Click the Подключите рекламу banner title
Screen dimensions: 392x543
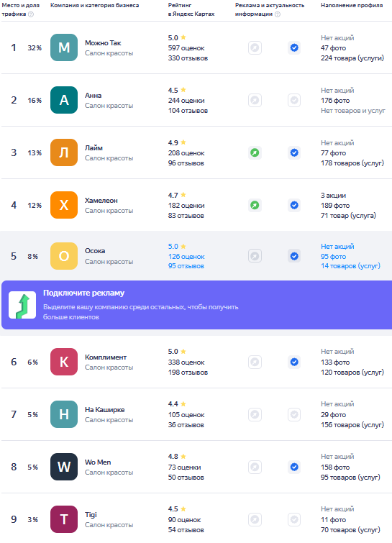tap(84, 293)
